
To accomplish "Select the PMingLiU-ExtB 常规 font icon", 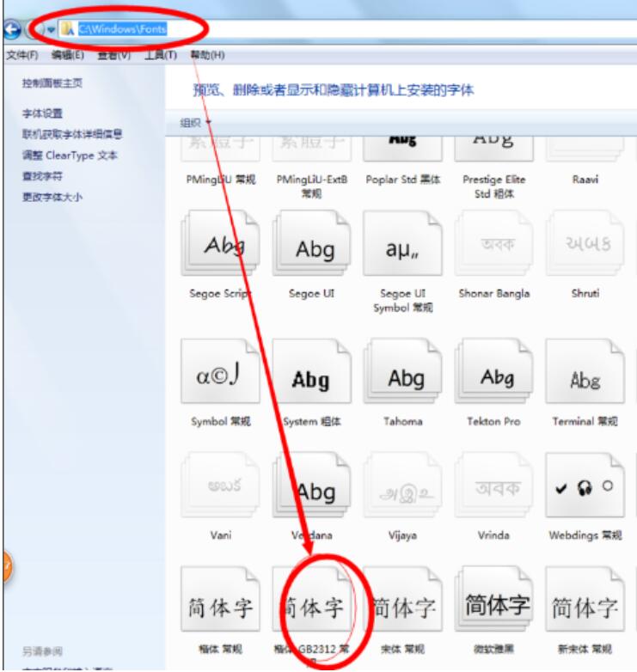I will (312, 150).
